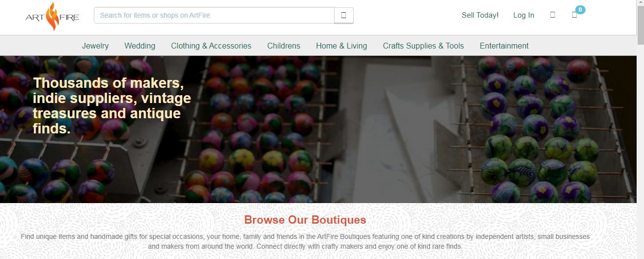
Task: Click the page vertical scrollbar
Action: [640, 129]
